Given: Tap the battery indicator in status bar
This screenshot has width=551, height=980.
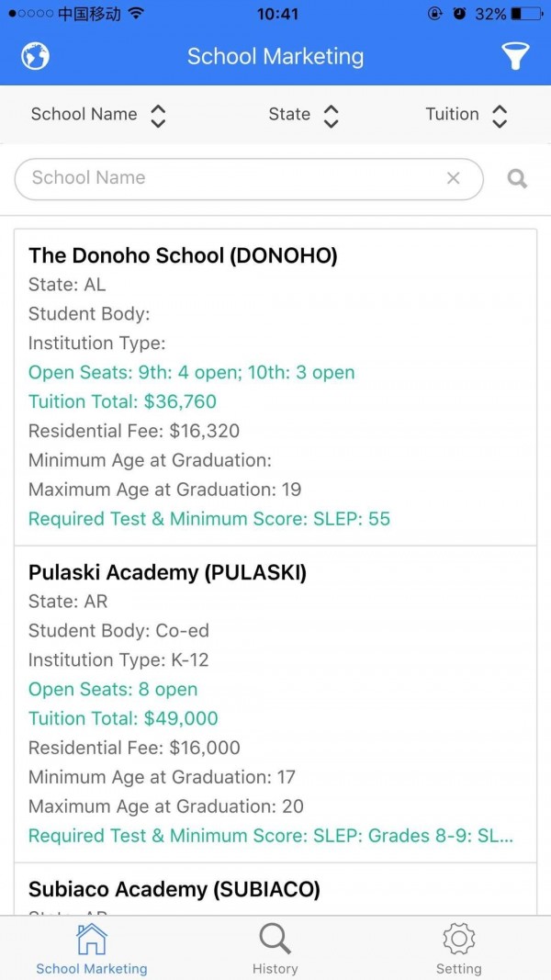Looking at the screenshot, I should click(x=526, y=14).
